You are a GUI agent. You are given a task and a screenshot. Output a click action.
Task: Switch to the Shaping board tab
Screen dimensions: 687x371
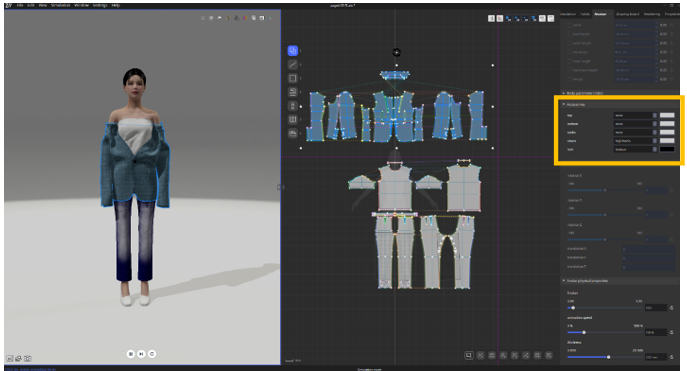627,14
